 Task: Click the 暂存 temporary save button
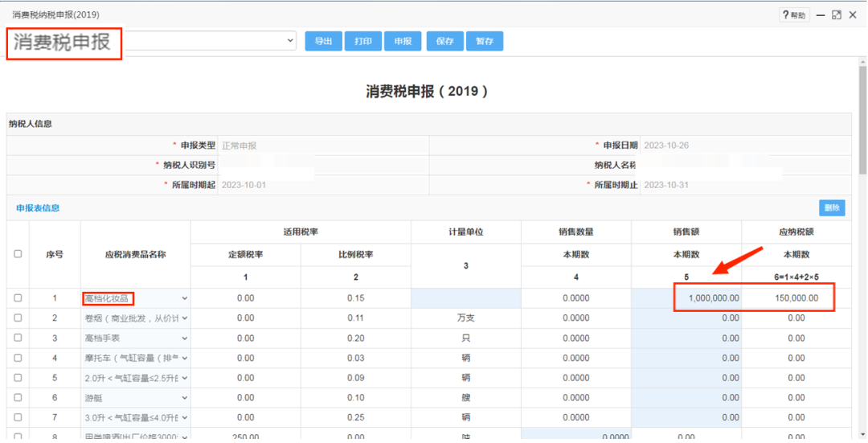coord(485,41)
